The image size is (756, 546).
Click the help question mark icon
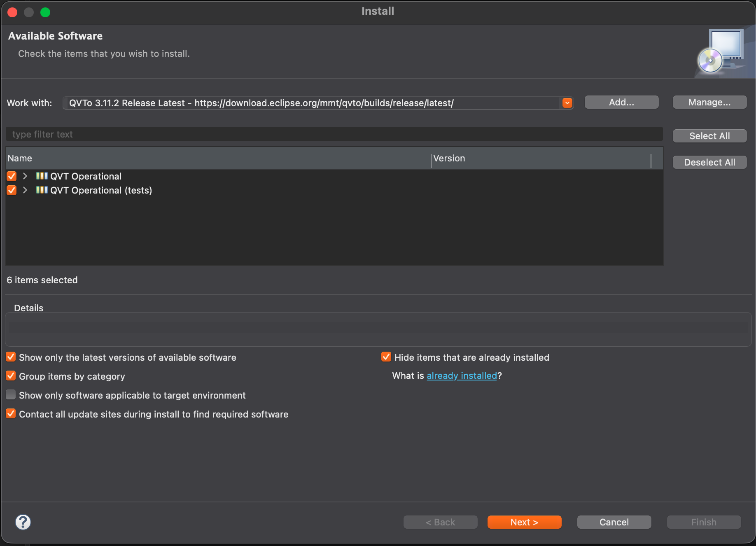[23, 522]
